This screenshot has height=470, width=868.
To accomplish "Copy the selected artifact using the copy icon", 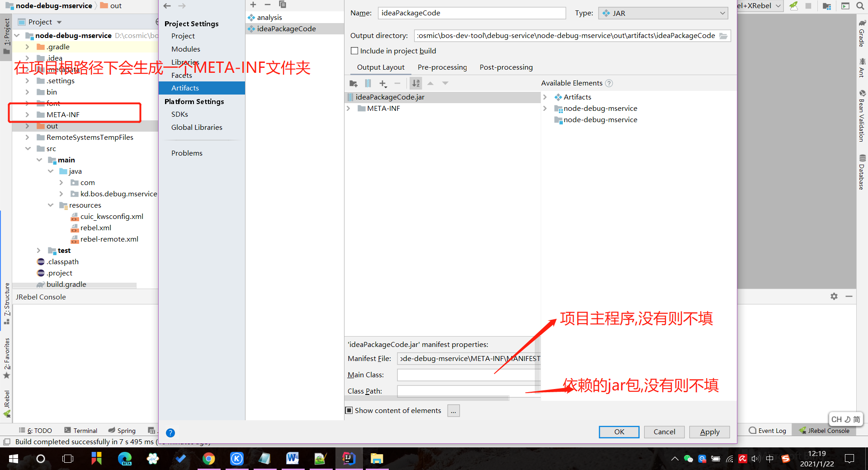I will point(283,5).
